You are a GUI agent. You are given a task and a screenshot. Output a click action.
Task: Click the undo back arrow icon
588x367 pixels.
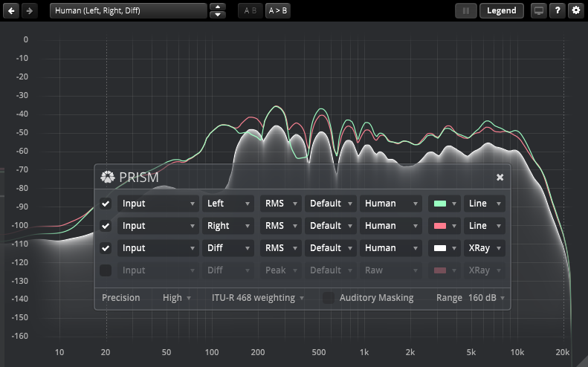12,10
